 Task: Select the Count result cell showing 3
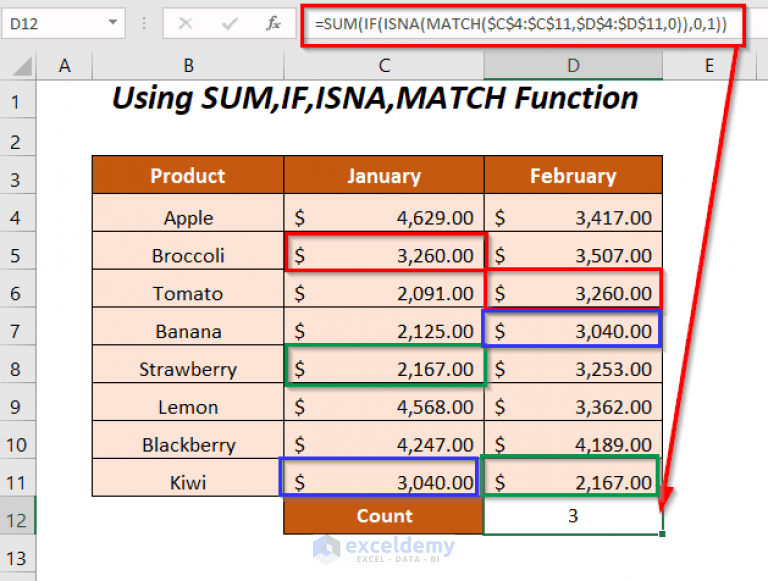point(573,515)
